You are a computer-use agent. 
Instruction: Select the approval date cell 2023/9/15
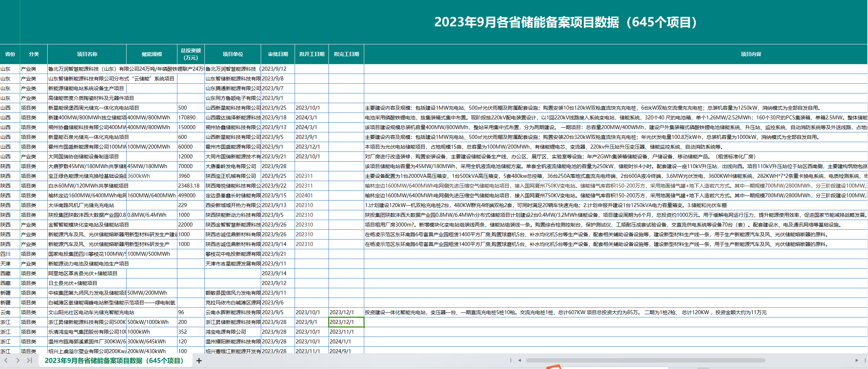tap(278, 196)
